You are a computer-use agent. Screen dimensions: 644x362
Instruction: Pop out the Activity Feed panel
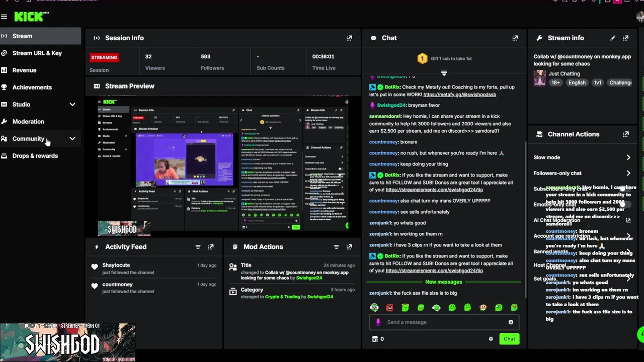point(211,247)
